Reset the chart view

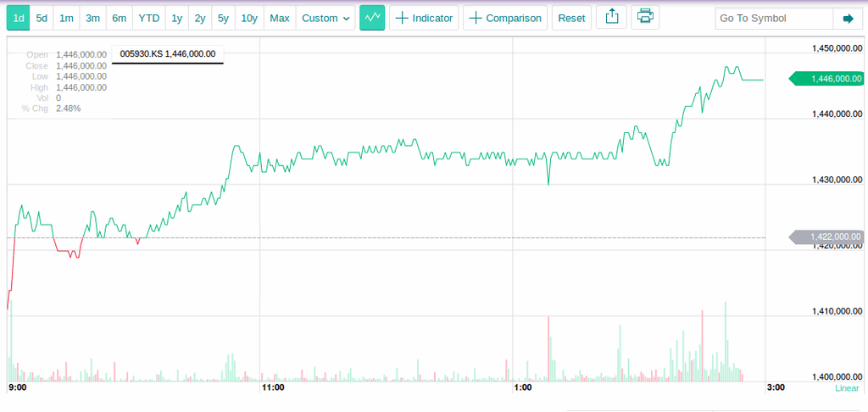(571, 18)
